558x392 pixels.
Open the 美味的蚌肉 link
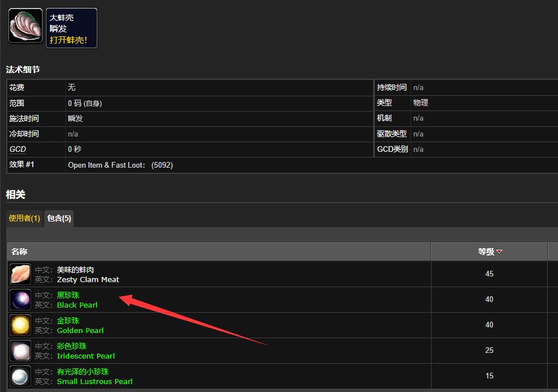[x=75, y=270]
